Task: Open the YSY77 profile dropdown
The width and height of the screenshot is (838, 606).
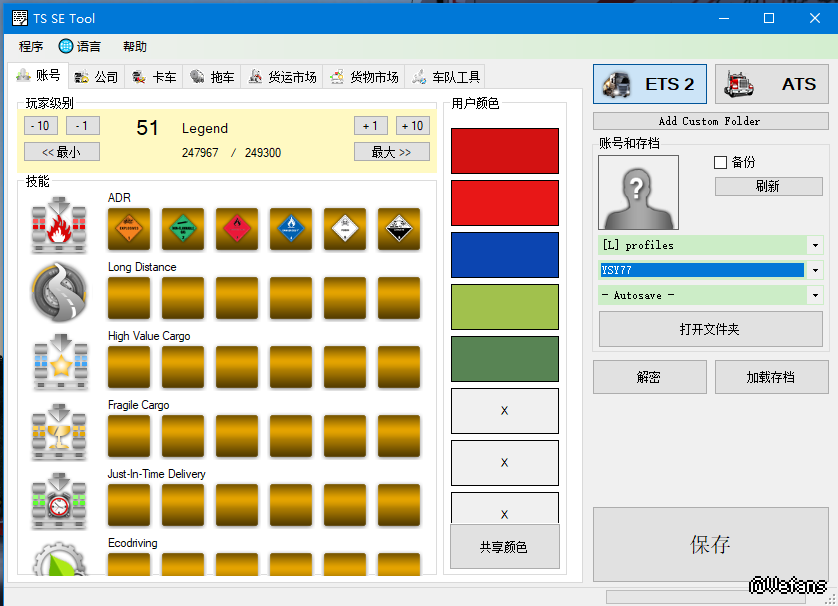Action: pos(815,270)
